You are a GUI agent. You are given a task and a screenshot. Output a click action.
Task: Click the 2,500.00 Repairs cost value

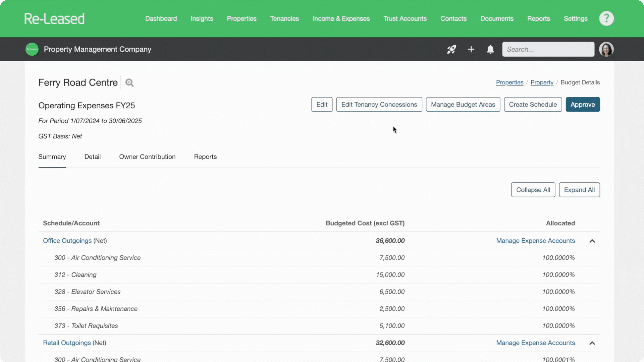tap(392, 309)
